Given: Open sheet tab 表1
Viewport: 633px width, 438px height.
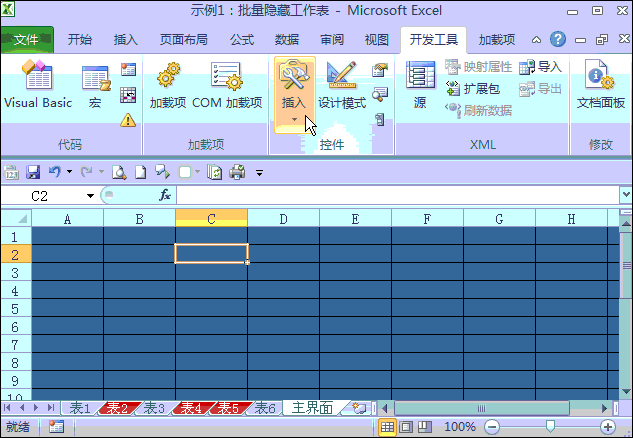Looking at the screenshot, I should [x=80, y=408].
